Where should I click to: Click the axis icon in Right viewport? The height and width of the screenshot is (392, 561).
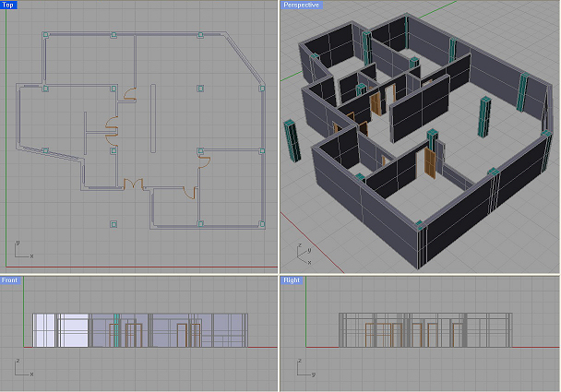pyautogui.click(x=302, y=369)
